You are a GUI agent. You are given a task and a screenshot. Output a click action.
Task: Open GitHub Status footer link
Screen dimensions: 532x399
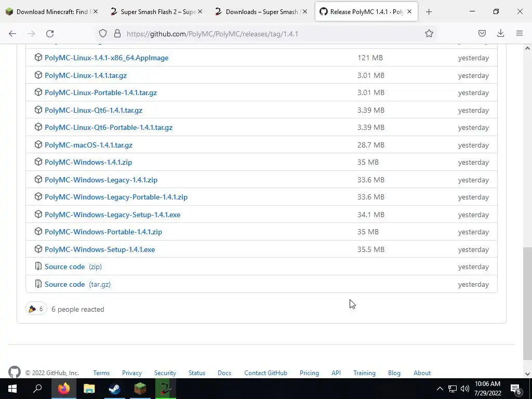tap(197, 373)
